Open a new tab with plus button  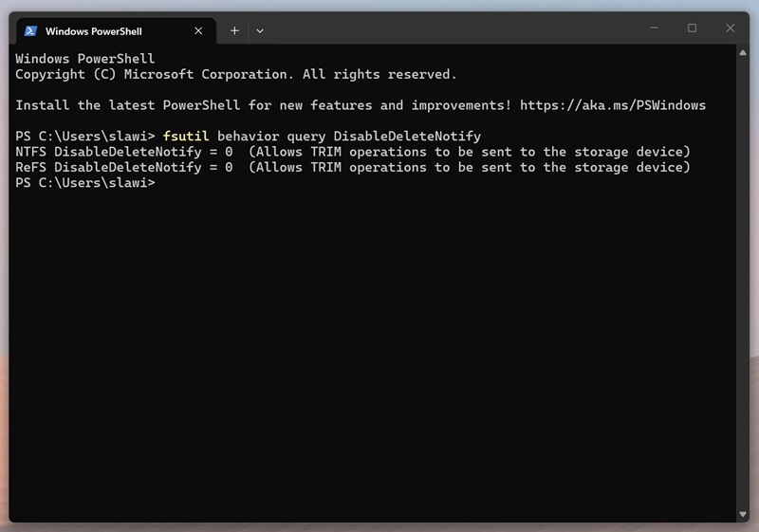pos(234,30)
